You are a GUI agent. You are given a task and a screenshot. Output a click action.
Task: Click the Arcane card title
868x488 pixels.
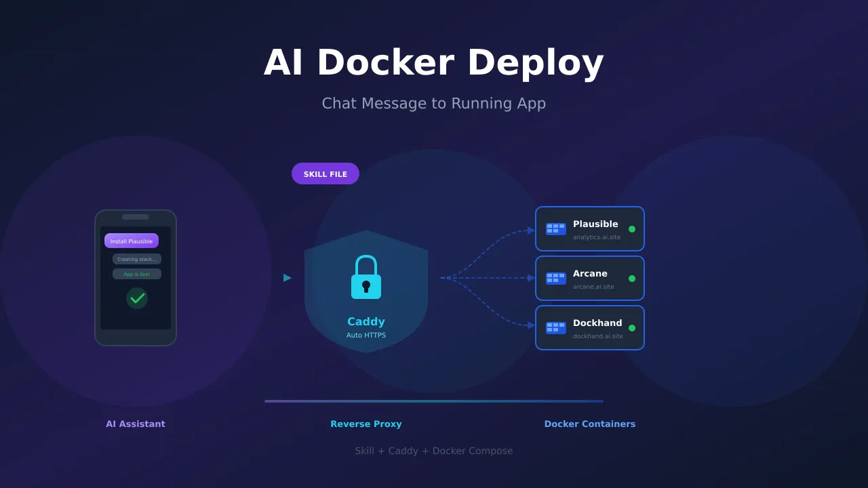tap(590, 274)
